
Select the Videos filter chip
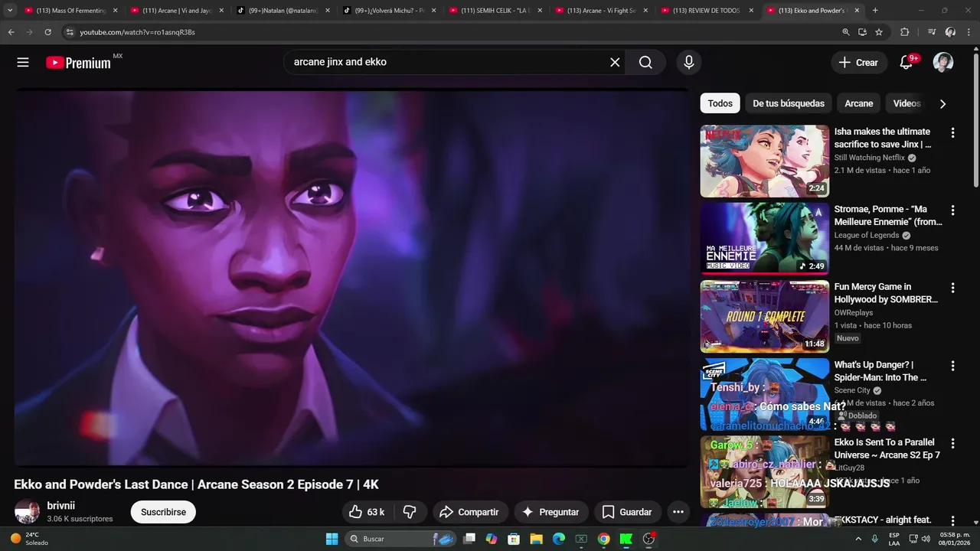coord(906,103)
